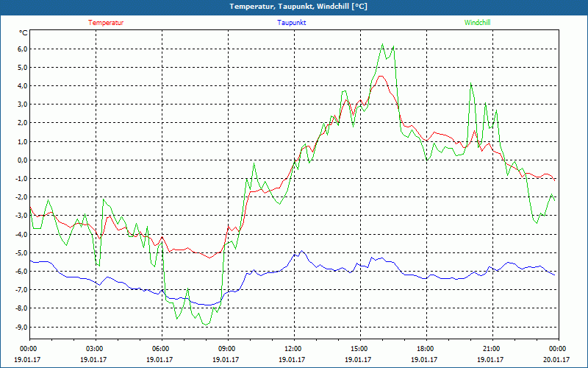Image resolution: width=588 pixels, height=368 pixels.
Task: Click the °C unit label on the y-axis
Action: 24,33
